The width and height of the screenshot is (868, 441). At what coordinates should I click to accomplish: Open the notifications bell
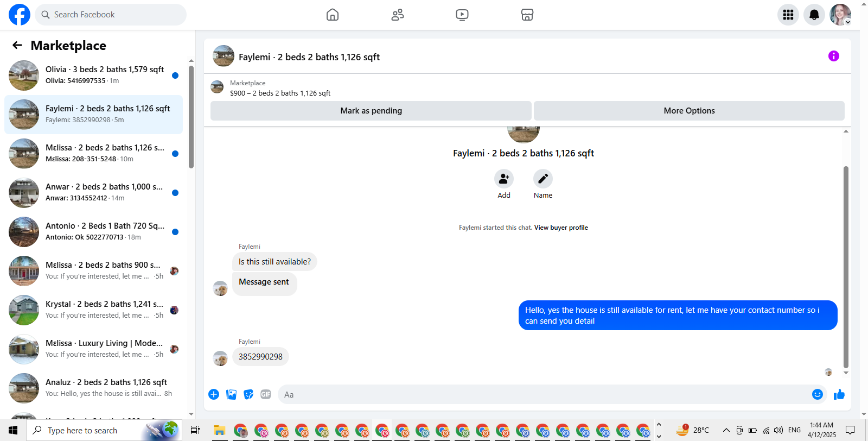pos(814,15)
